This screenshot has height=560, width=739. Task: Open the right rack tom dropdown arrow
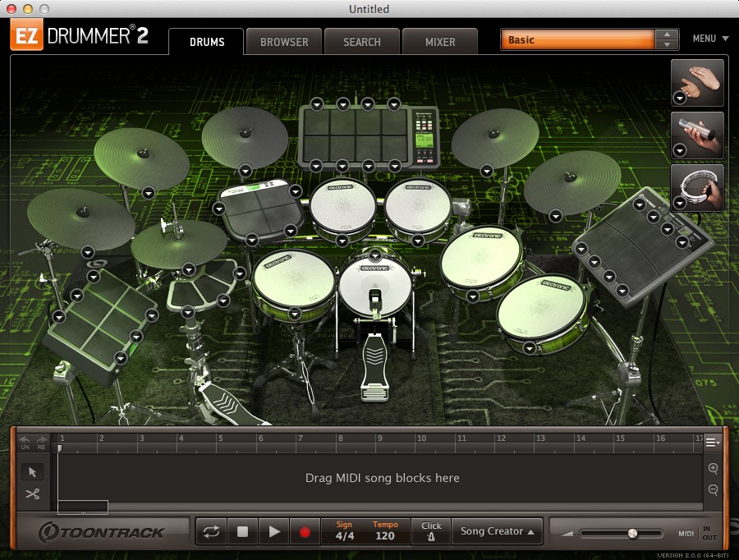coord(418,241)
